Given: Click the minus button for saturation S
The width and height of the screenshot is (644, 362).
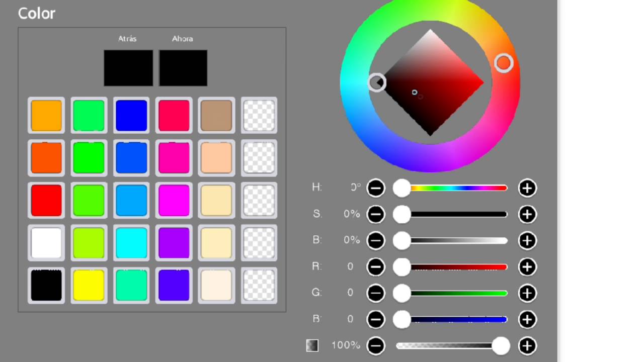Looking at the screenshot, I should tap(376, 214).
